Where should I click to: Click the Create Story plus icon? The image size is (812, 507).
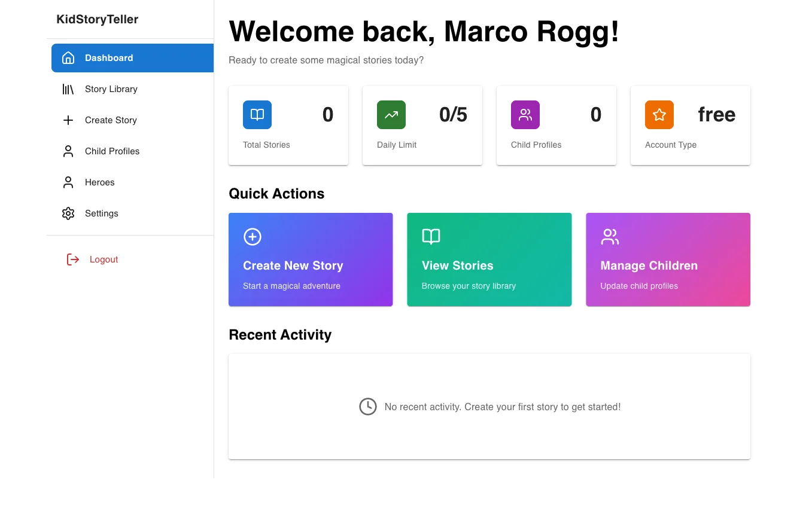pyautogui.click(x=68, y=120)
